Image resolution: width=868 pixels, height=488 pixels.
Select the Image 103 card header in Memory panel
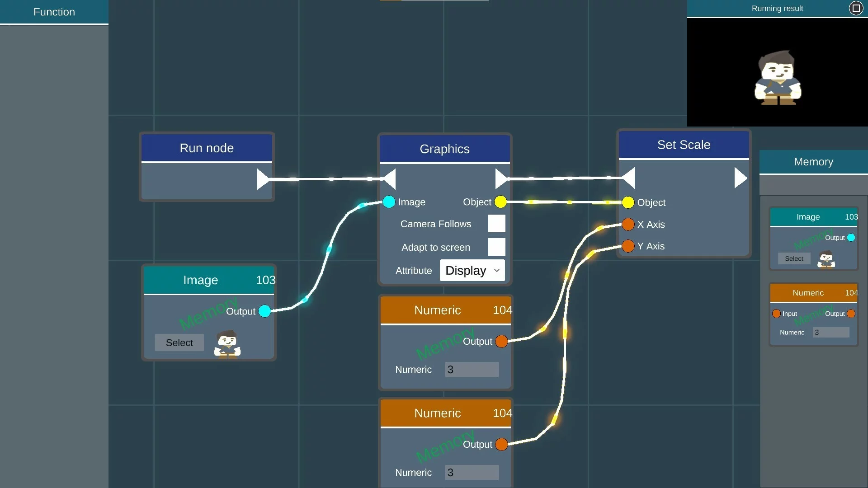814,217
